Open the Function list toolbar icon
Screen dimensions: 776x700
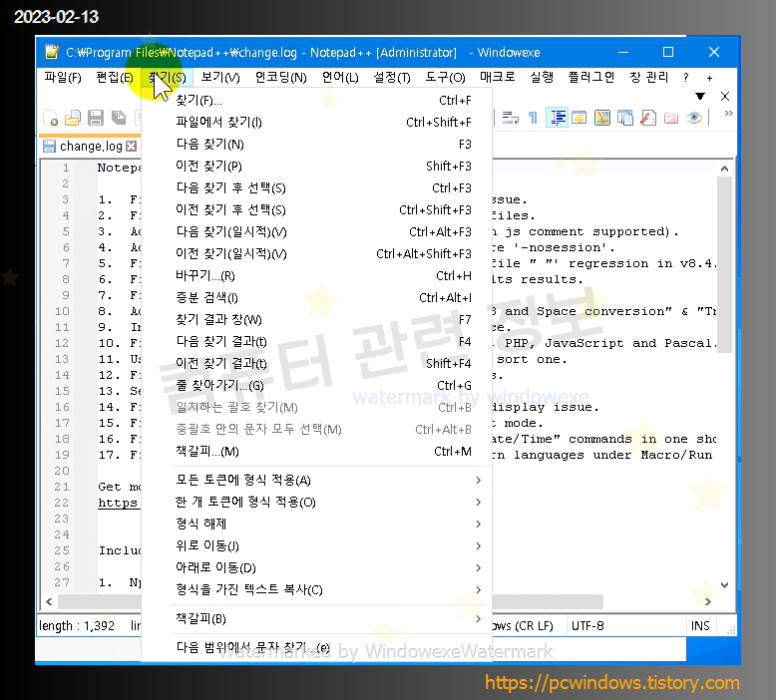point(648,118)
